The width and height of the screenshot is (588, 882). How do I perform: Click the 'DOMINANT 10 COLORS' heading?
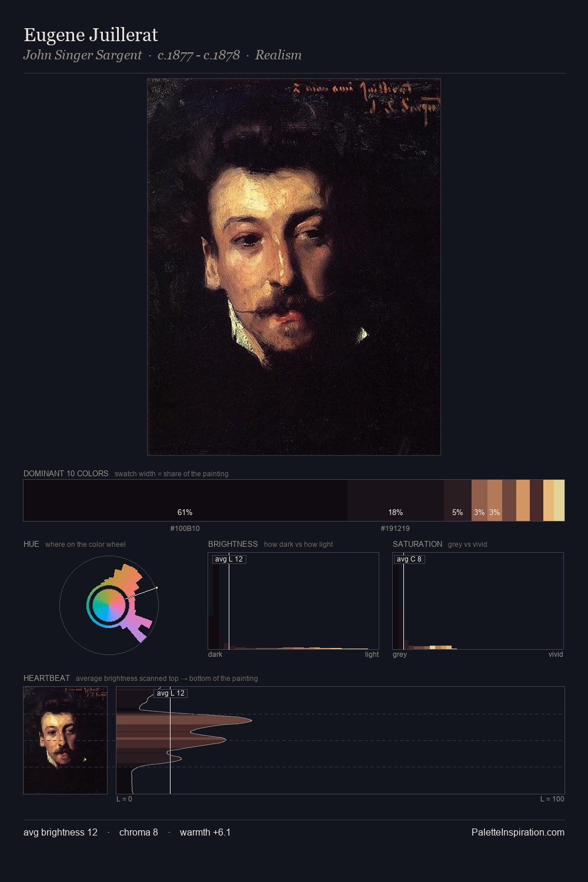coord(66,473)
